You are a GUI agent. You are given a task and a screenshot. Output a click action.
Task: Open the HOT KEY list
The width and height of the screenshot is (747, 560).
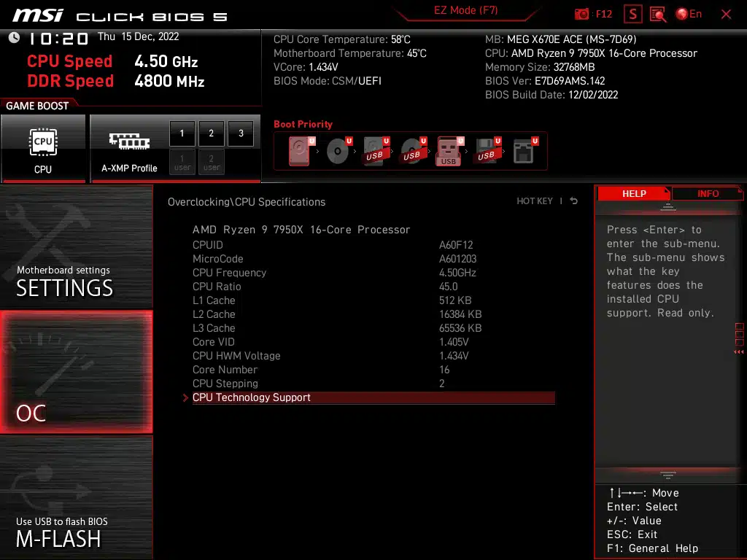[535, 201]
